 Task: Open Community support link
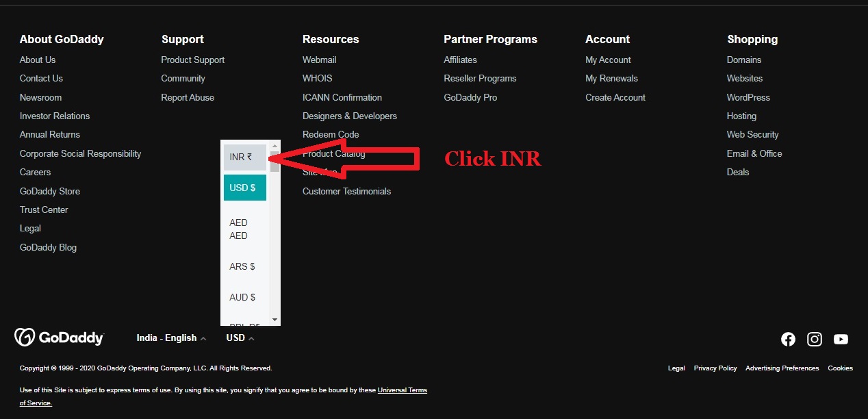[x=183, y=78]
